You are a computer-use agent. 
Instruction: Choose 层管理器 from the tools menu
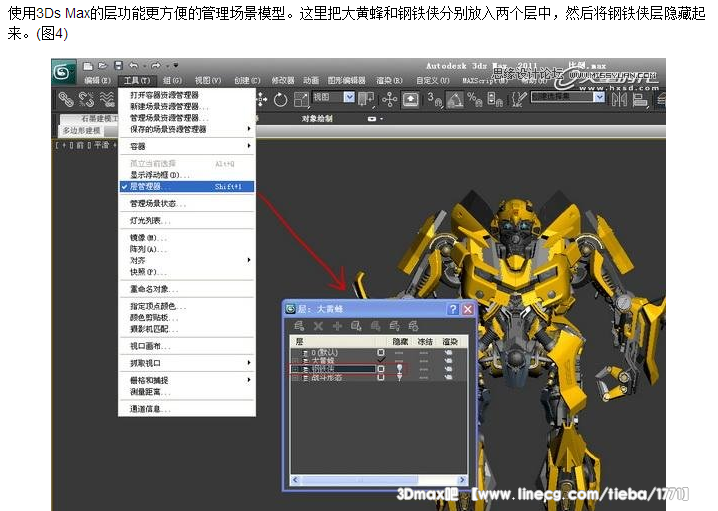click(x=187, y=186)
